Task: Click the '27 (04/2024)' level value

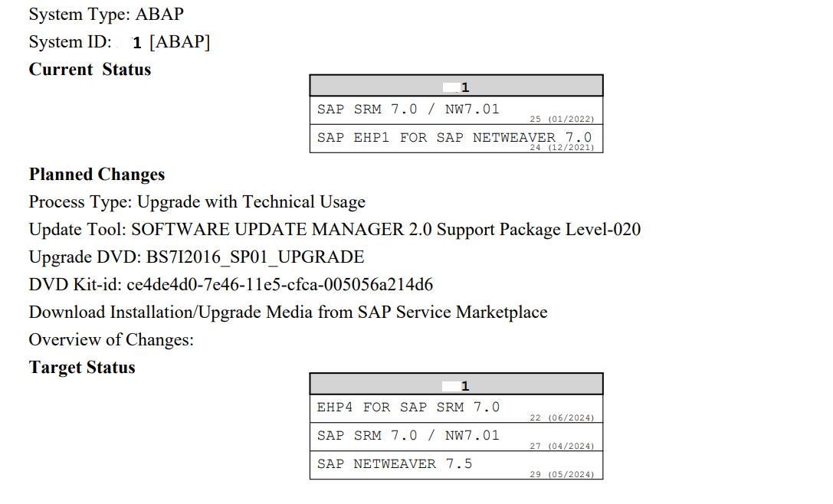Action: coord(562,446)
